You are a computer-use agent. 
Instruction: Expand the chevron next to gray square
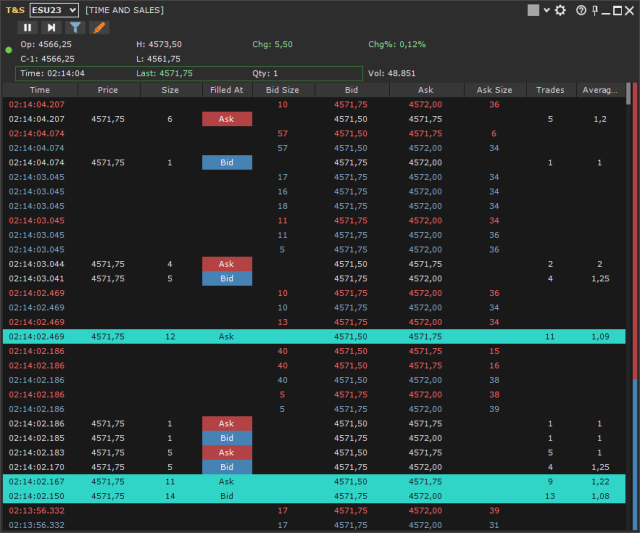546,10
